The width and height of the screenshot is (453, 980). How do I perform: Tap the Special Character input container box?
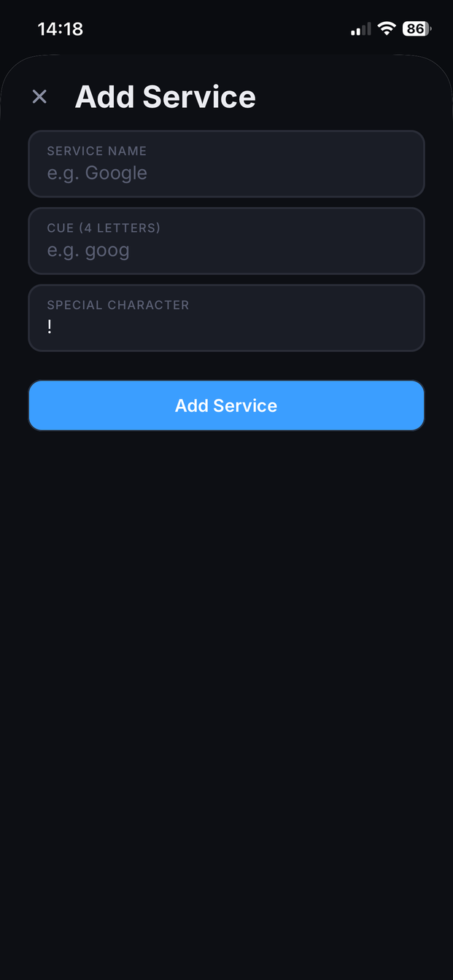(x=226, y=318)
